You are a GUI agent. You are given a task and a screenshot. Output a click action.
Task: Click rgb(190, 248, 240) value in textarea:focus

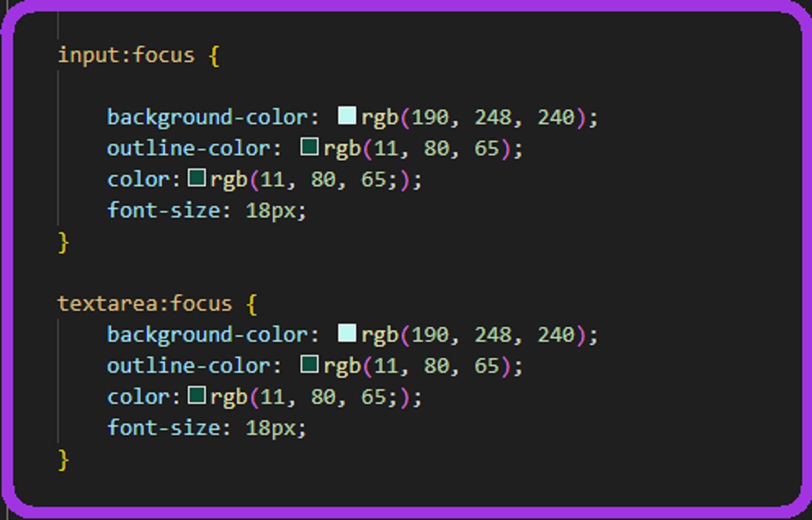pyautogui.click(x=479, y=335)
